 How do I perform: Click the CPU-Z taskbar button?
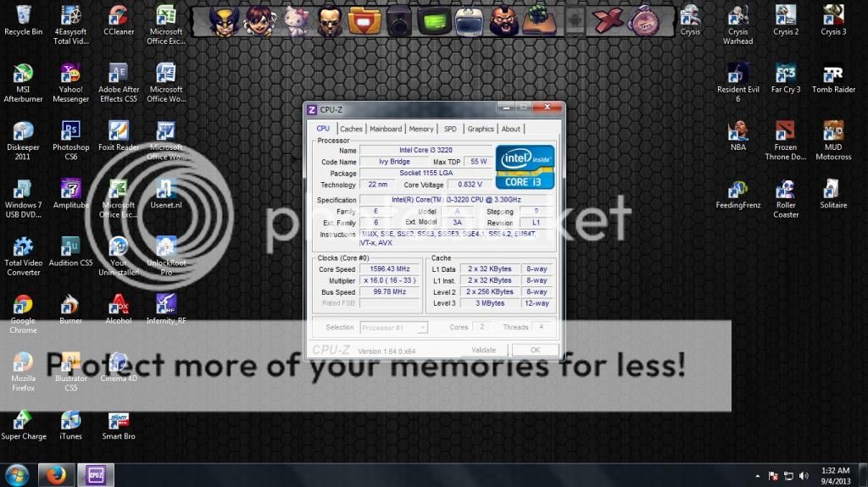95,475
